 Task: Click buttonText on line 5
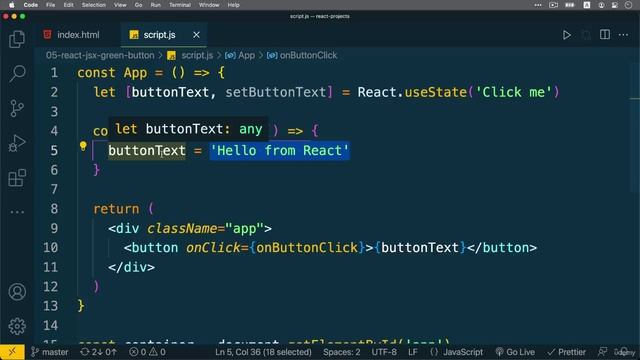point(147,151)
